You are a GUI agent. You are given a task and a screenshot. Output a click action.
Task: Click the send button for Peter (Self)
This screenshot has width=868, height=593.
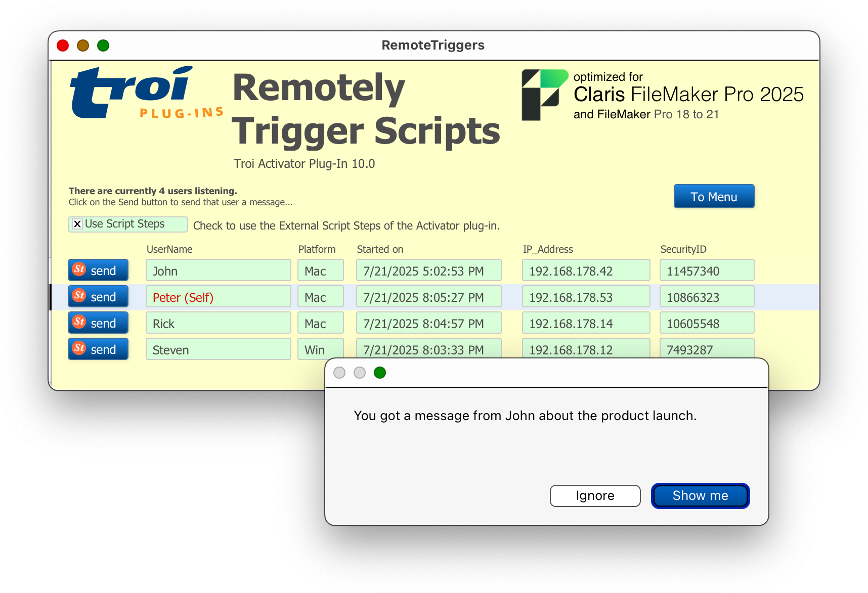[98, 296]
